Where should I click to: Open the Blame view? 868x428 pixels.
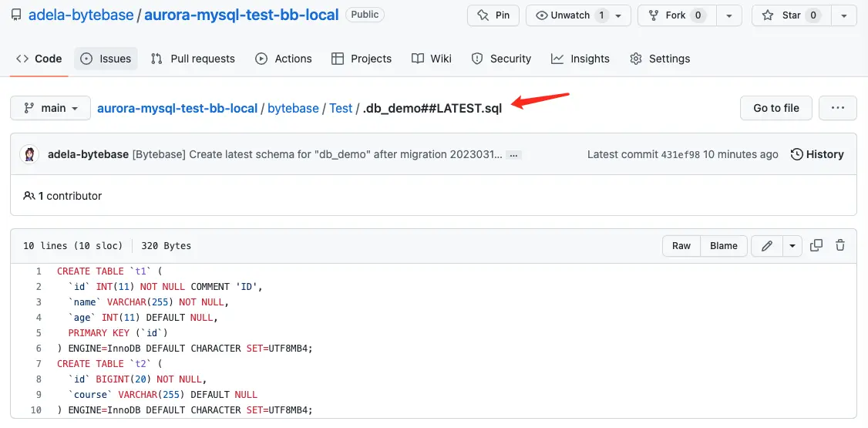click(x=724, y=246)
